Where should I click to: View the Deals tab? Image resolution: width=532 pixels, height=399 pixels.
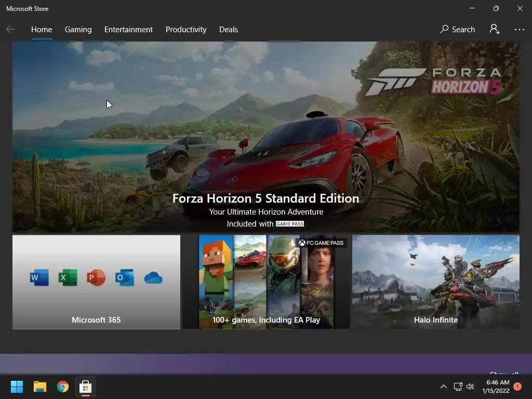point(229,30)
